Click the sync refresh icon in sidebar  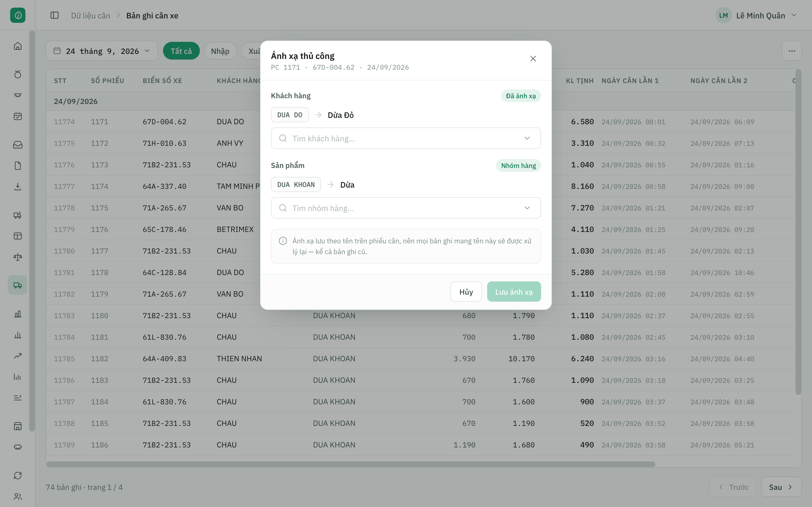tap(18, 476)
